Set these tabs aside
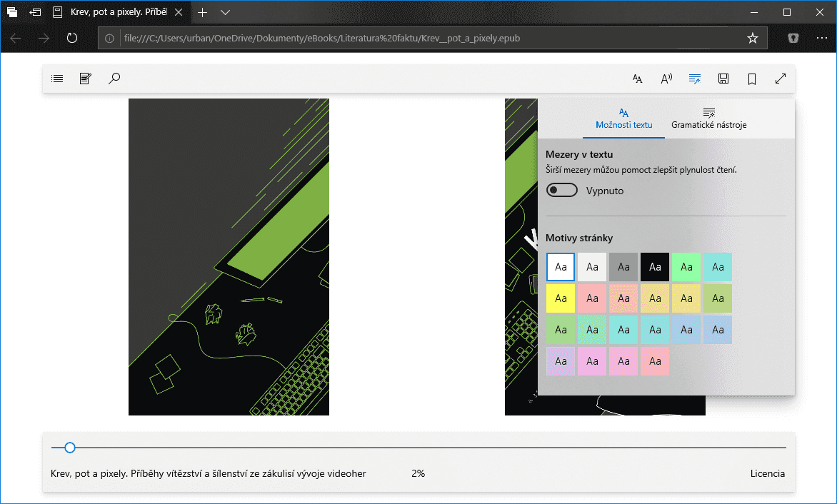The width and height of the screenshot is (837, 504). click(35, 11)
